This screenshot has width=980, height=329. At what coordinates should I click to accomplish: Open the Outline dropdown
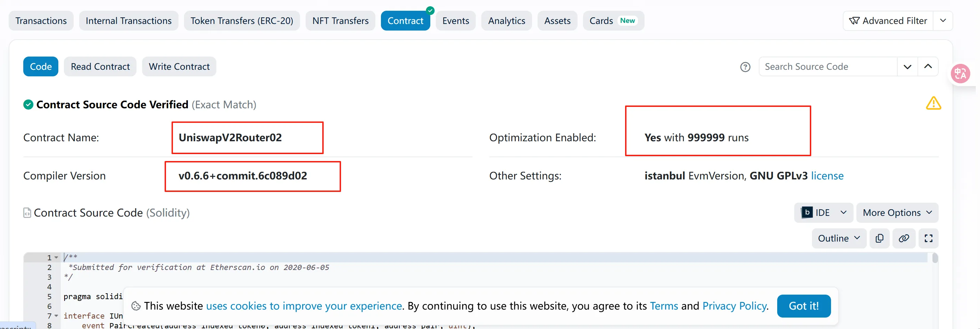coord(838,238)
